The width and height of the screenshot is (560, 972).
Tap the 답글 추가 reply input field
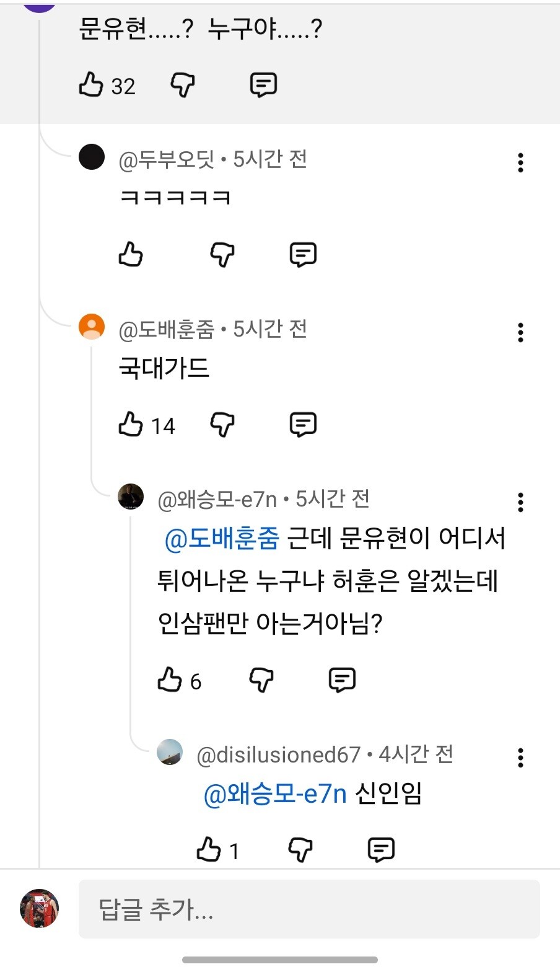pyautogui.click(x=308, y=909)
